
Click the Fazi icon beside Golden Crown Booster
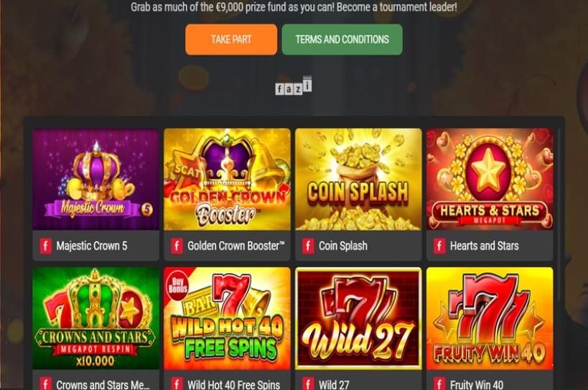pyautogui.click(x=177, y=246)
